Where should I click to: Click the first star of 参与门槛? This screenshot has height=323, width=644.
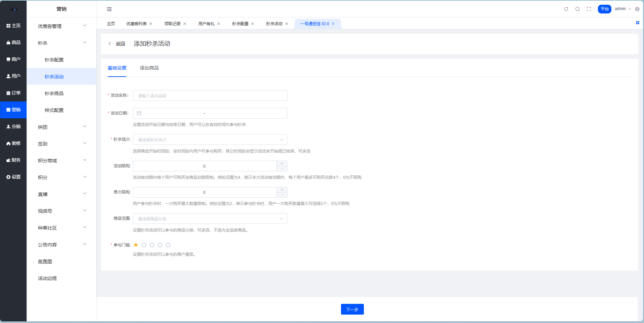point(136,245)
